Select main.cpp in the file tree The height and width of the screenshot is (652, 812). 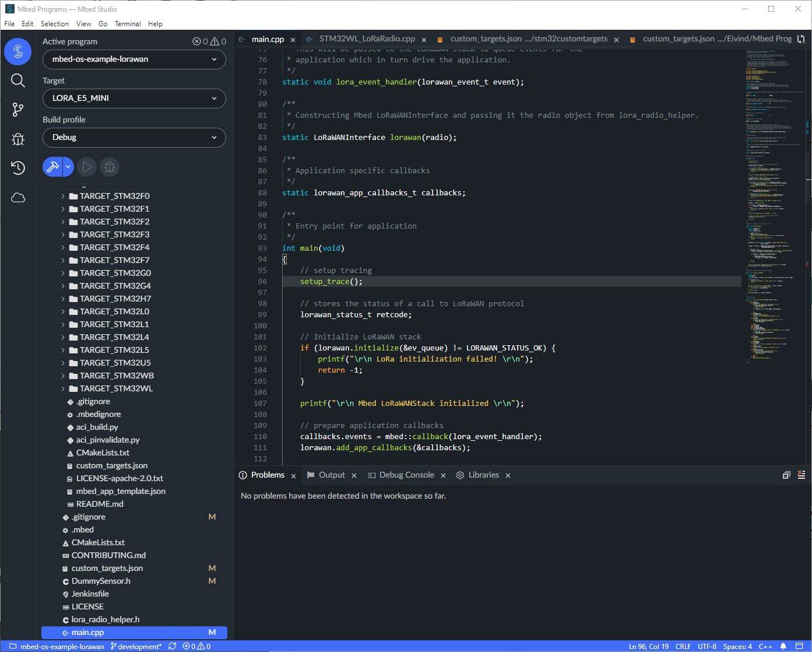click(x=134, y=632)
